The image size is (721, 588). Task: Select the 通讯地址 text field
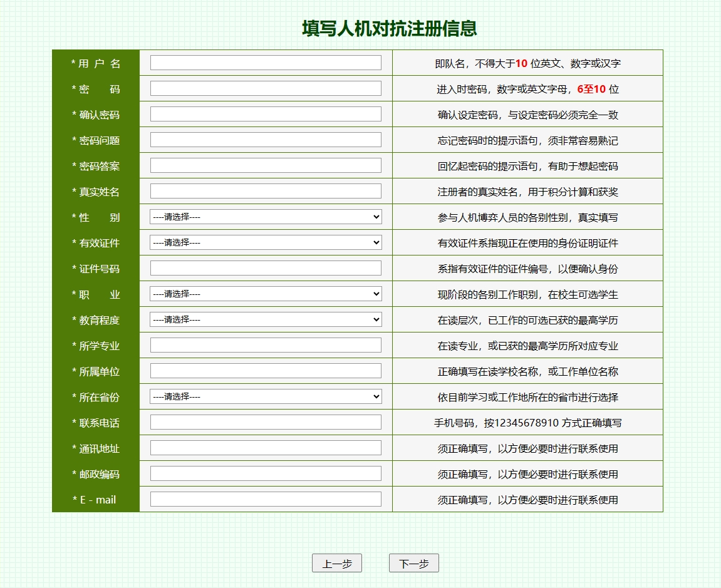coord(266,448)
